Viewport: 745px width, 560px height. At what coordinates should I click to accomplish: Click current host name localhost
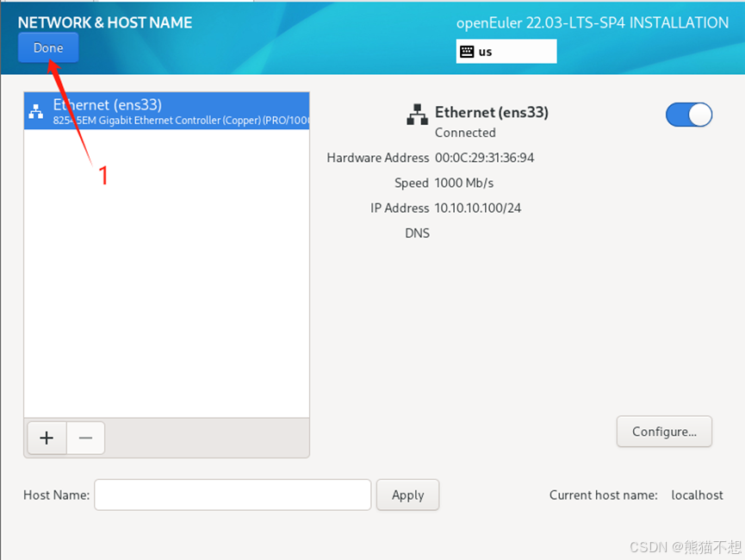tap(697, 495)
